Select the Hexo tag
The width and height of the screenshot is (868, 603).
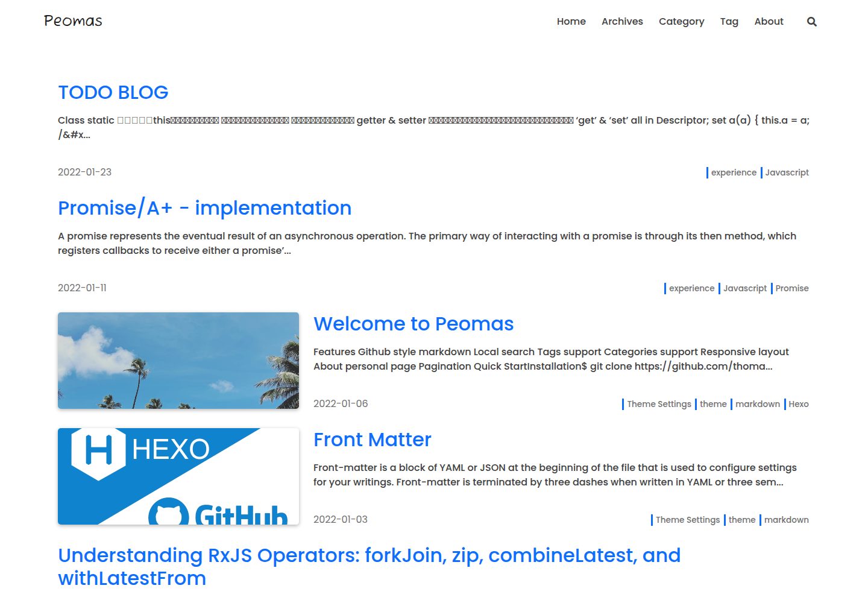tap(797, 404)
